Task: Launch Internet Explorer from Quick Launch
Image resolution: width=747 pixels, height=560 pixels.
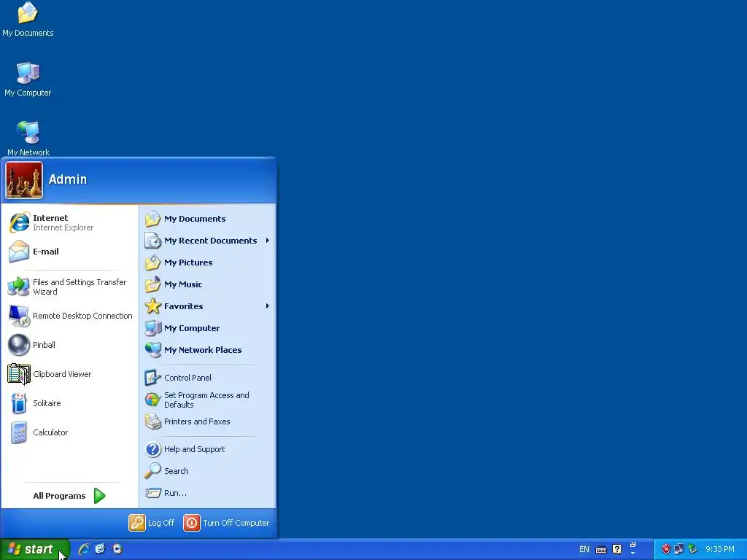Action: [84, 549]
